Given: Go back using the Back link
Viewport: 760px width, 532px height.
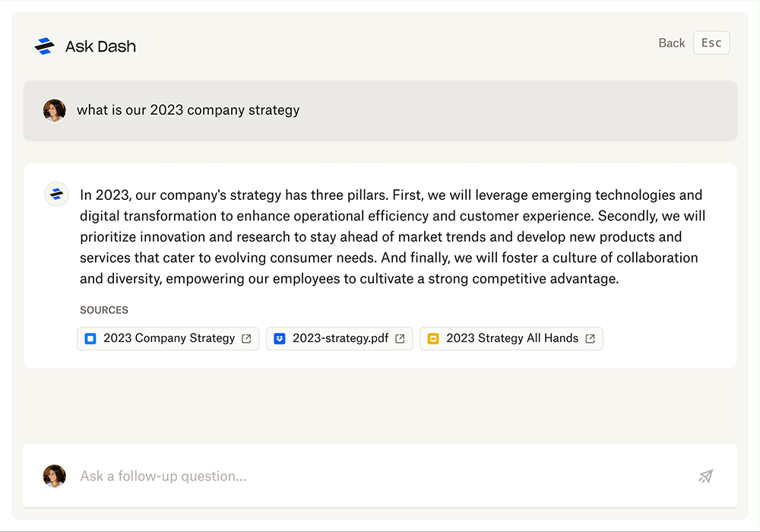Looking at the screenshot, I should tap(671, 43).
